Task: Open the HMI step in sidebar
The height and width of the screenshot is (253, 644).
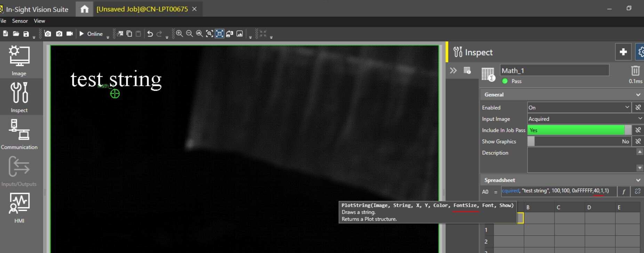Action: [x=19, y=208]
